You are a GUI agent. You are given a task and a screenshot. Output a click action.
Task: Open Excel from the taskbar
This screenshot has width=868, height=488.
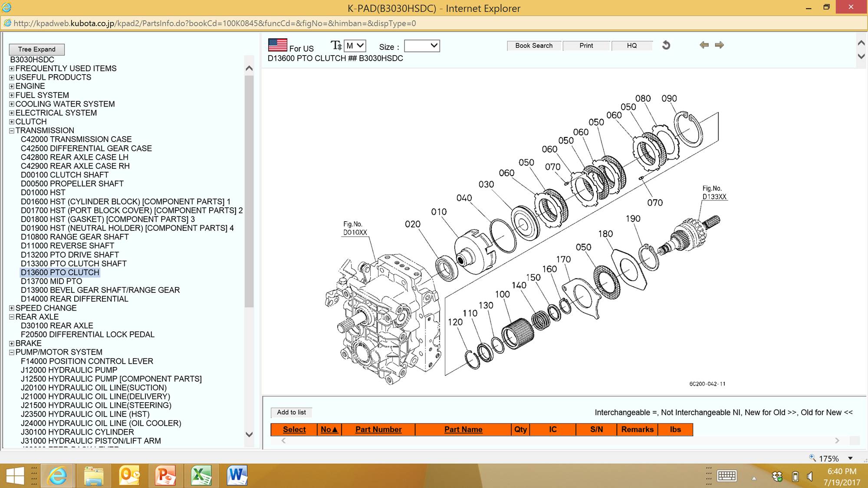point(201,476)
